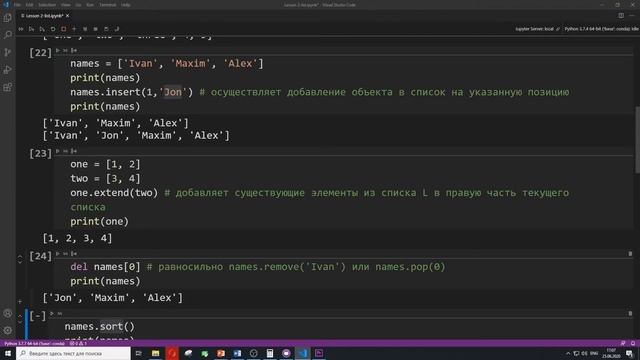Open Word from the taskbar
The height and width of the screenshot is (360, 640).
237,353
